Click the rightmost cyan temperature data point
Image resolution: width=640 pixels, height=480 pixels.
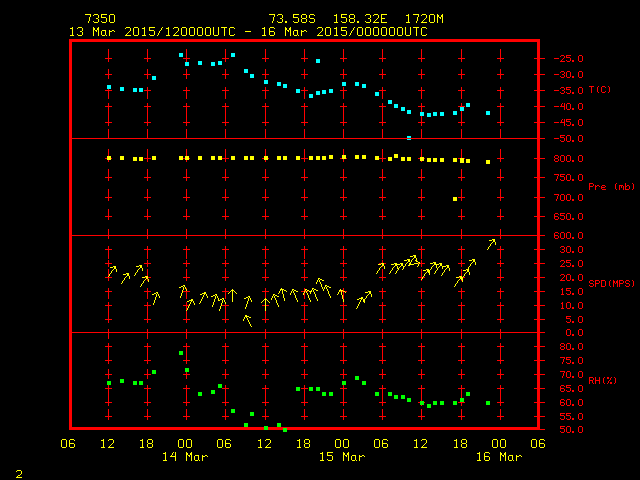pos(488,113)
